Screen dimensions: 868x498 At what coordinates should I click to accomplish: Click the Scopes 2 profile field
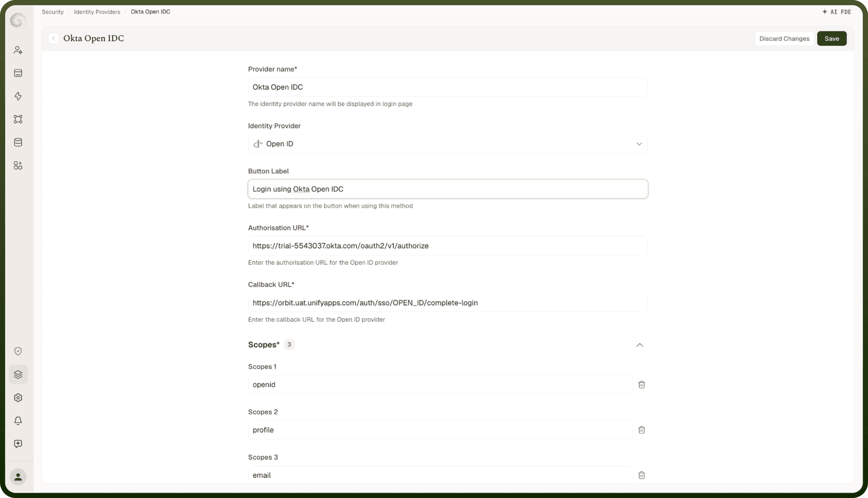[440, 430]
